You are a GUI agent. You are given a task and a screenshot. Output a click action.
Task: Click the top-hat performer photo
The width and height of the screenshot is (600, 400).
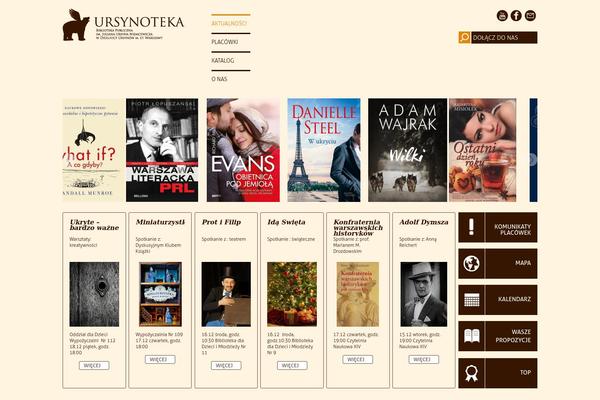click(226, 294)
